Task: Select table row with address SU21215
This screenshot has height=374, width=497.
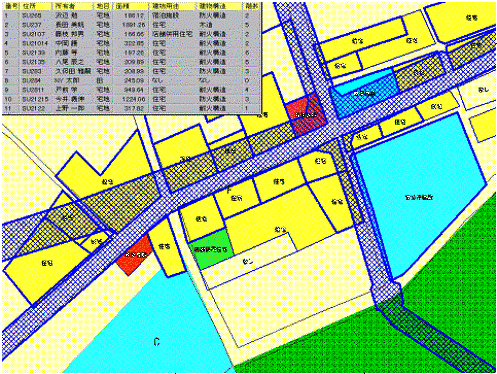Action: coord(131,99)
